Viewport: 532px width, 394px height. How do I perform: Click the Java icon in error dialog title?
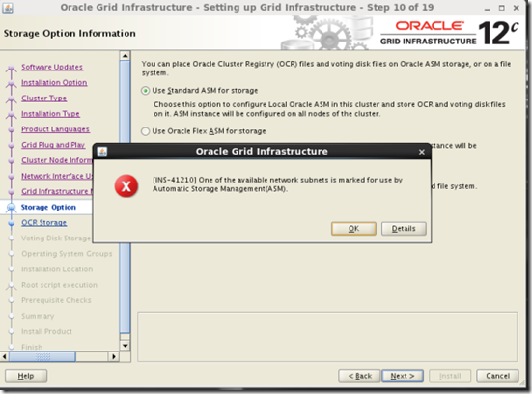[102, 152]
